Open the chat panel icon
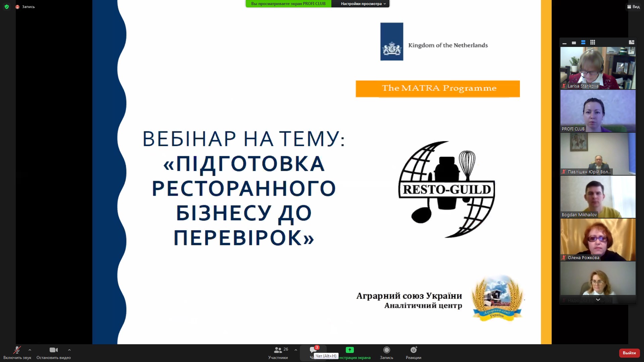This screenshot has height=362, width=644. pos(313,350)
